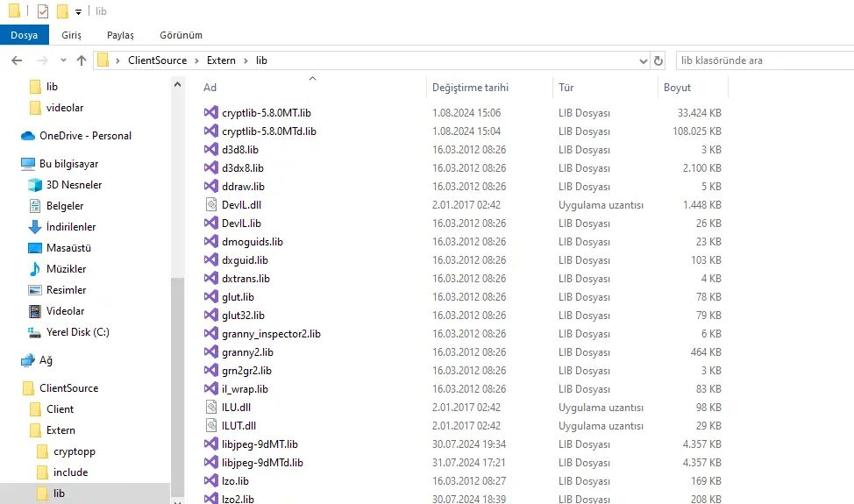Click the search box for lib folder
The height and width of the screenshot is (504, 854).
point(765,60)
